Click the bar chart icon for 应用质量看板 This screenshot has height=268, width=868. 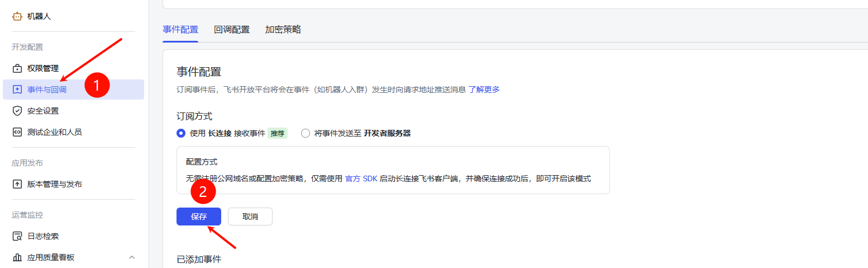pos(17,257)
